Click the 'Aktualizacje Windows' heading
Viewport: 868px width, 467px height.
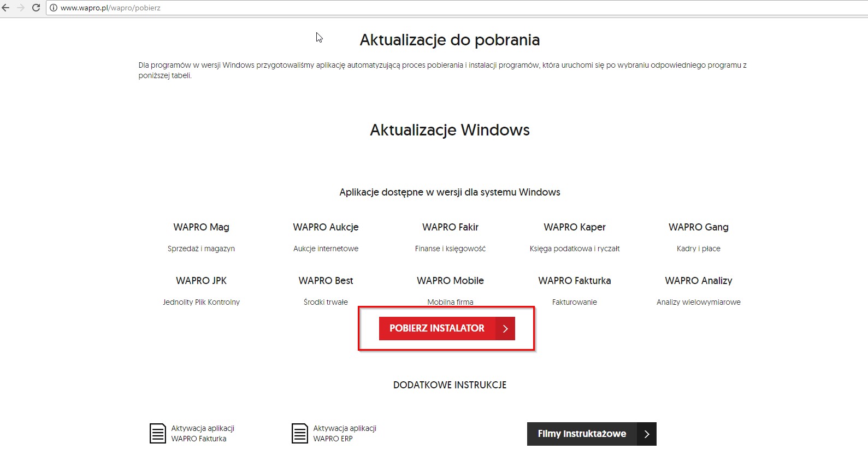pyautogui.click(x=450, y=130)
